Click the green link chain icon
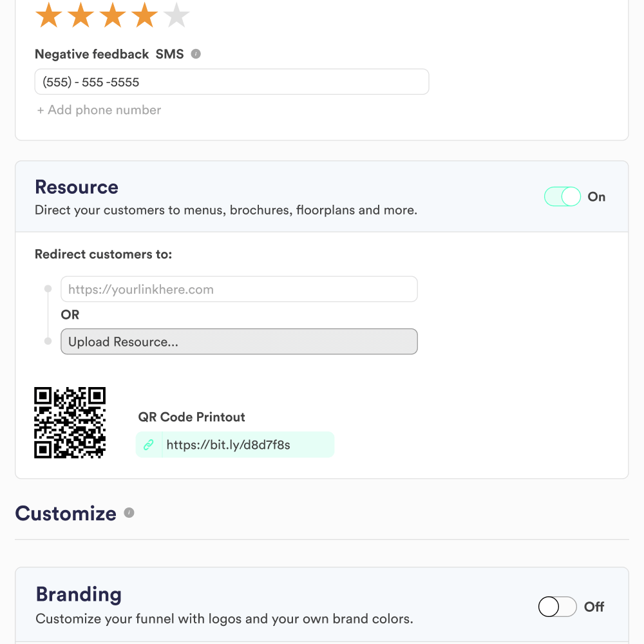Screen dimensions: 644x644 point(149,444)
